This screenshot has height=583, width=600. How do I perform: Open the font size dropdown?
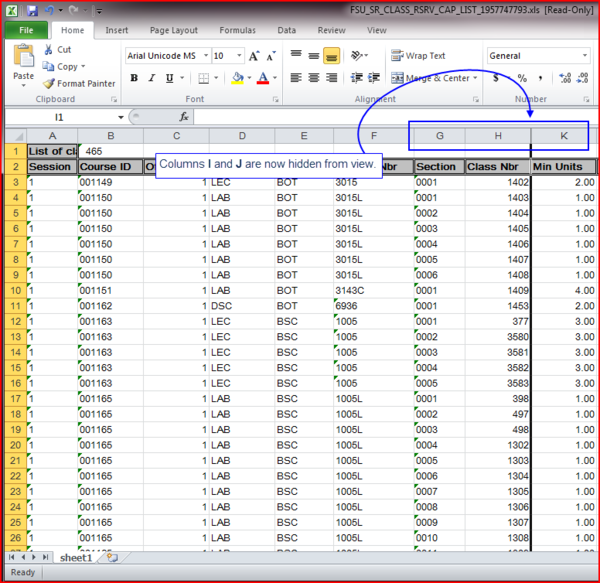238,56
